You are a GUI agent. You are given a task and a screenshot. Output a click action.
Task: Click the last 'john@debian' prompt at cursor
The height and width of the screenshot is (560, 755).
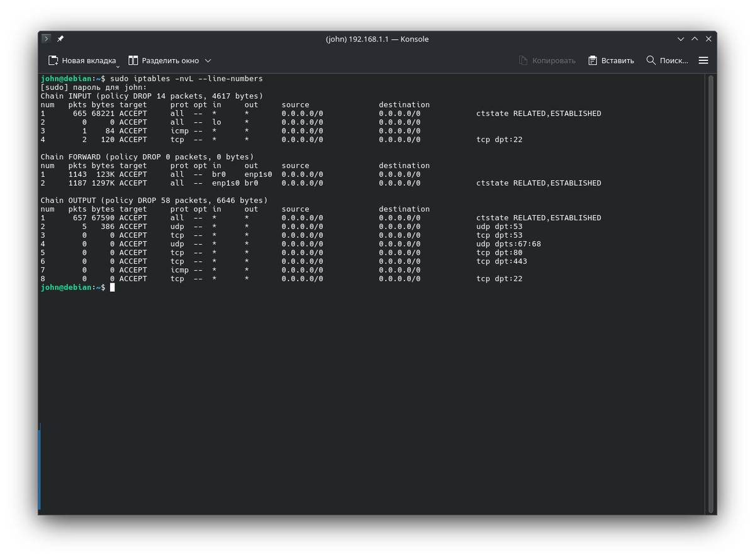pyautogui.click(x=66, y=287)
